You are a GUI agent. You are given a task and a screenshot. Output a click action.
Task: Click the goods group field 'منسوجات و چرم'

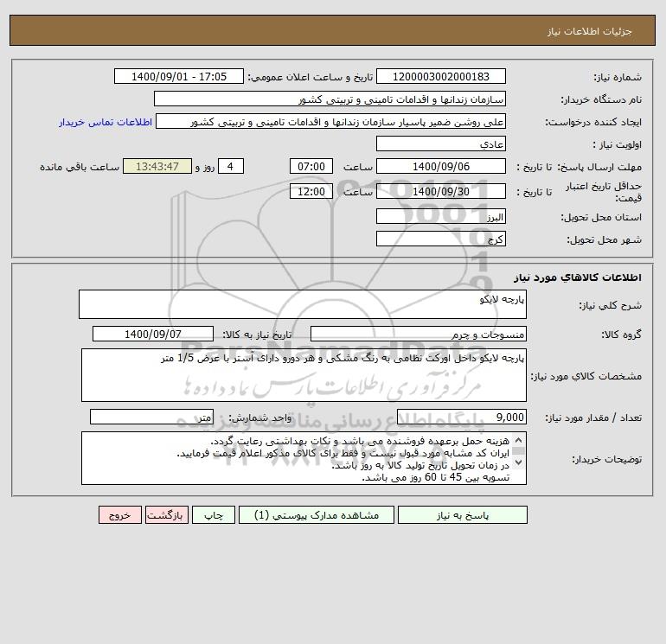tap(419, 334)
